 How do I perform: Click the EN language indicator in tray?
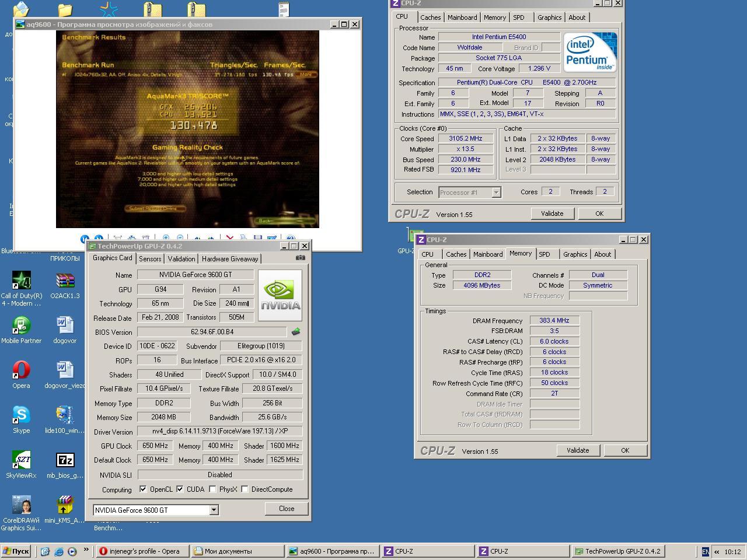705,551
